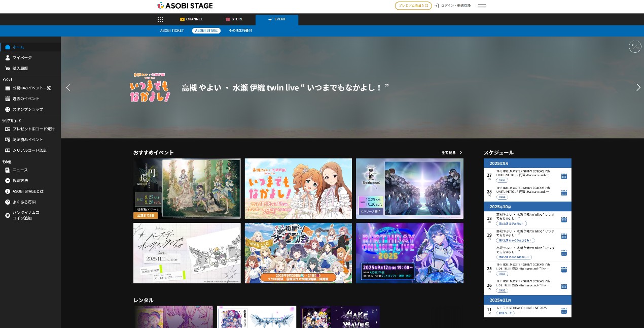Click calendar icon for September 27 event

click(564, 177)
